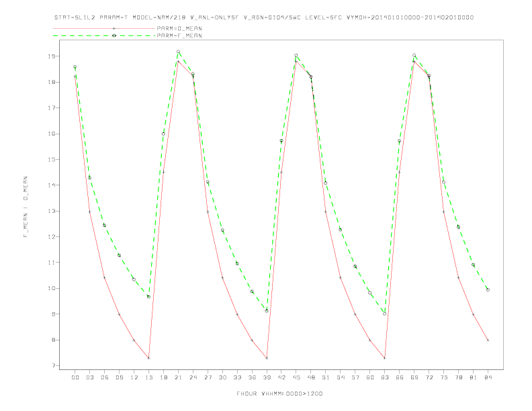The height and width of the screenshot is (411, 532).
Task: Click the x-axis tick label 78
Action: [x=458, y=377]
